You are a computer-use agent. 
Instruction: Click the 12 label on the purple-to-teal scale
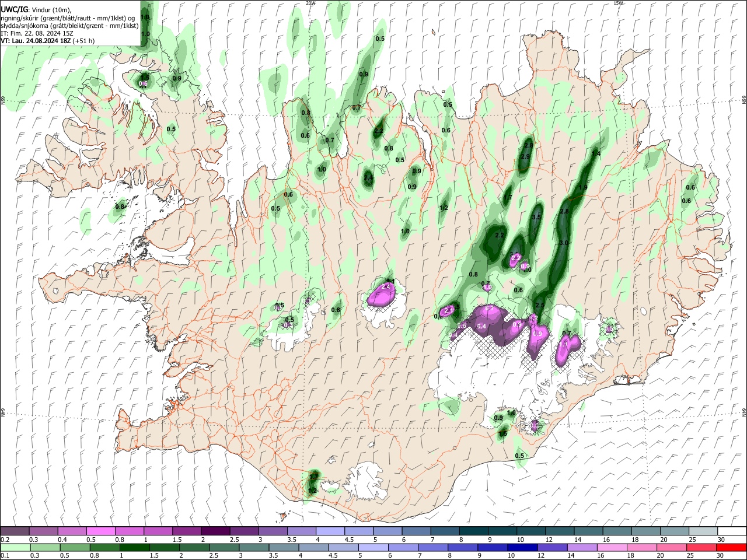coord(549,540)
